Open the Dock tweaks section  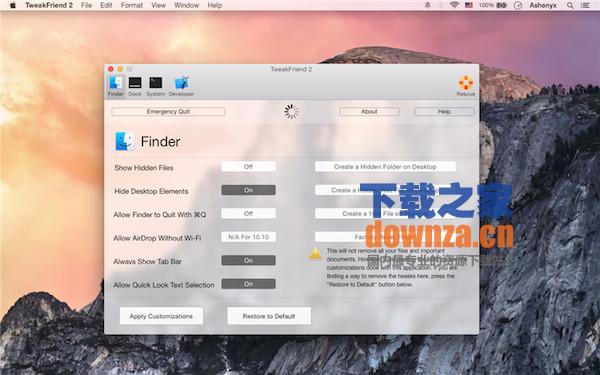point(135,86)
